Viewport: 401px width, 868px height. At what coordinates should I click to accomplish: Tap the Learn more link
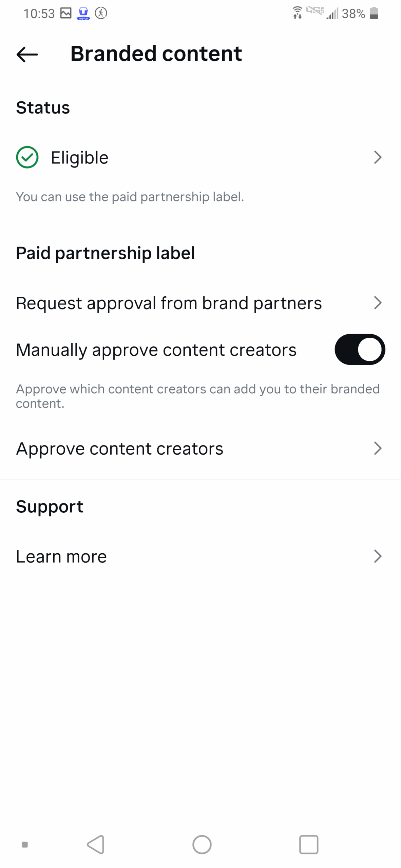61,556
